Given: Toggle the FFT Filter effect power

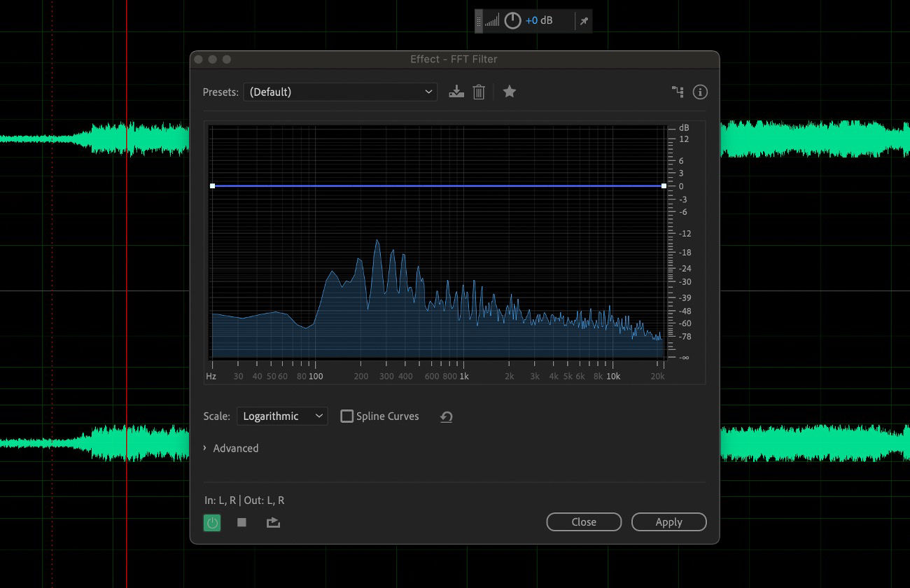Looking at the screenshot, I should tap(212, 522).
